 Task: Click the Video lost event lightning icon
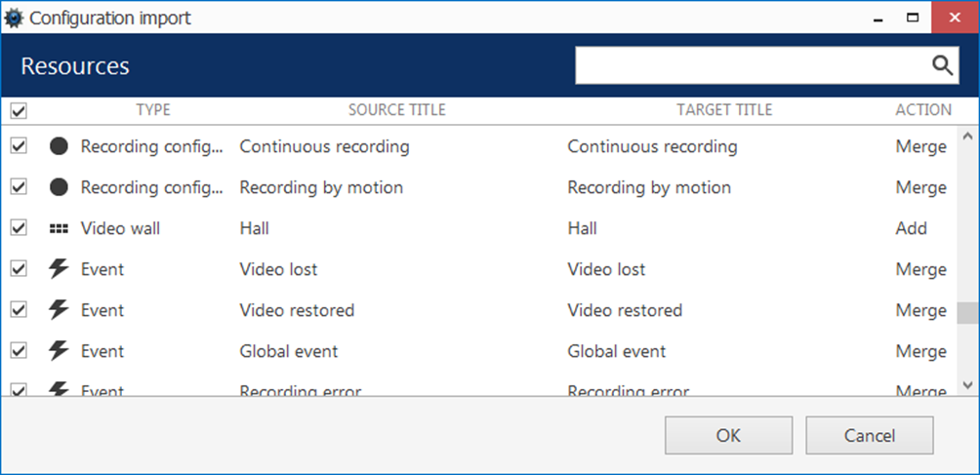[x=60, y=269]
